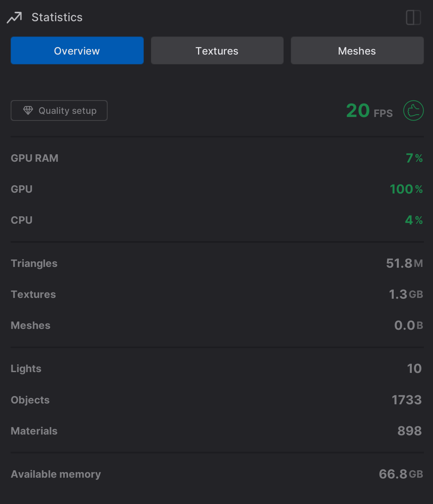
Task: Click the Materials count 898
Action: (409, 431)
